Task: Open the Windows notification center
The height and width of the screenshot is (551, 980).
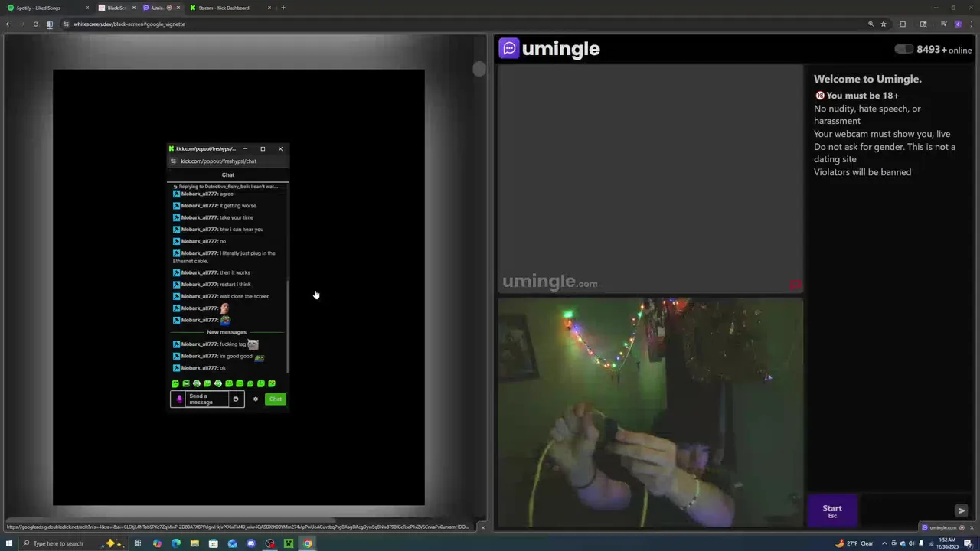Action: coord(968,543)
